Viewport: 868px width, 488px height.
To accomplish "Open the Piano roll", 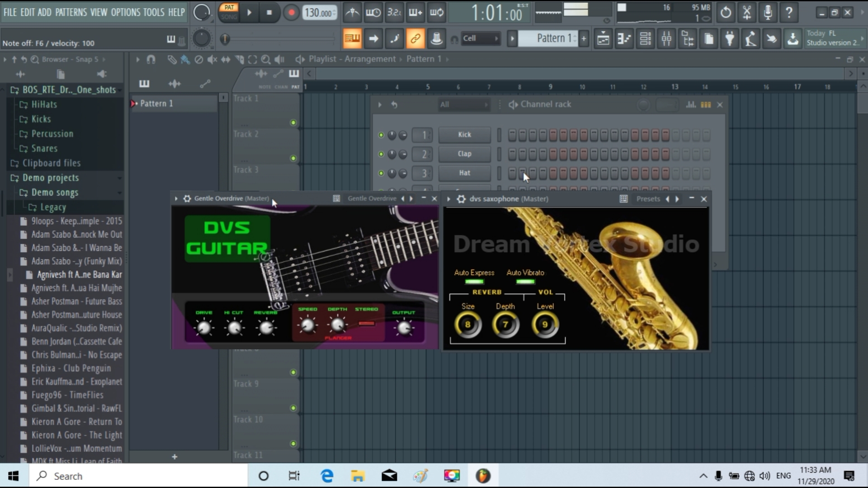I will tap(624, 38).
